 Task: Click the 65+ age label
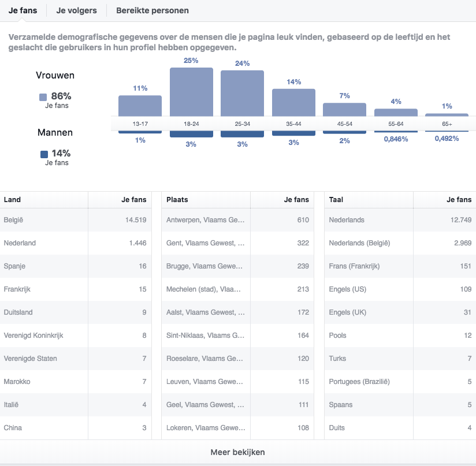tap(447, 124)
